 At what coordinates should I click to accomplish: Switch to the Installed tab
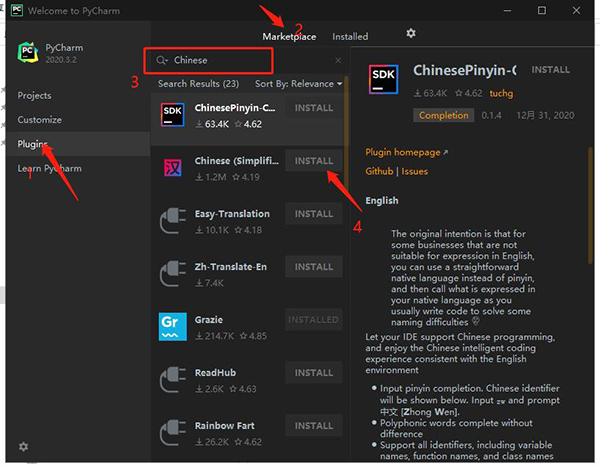(350, 37)
